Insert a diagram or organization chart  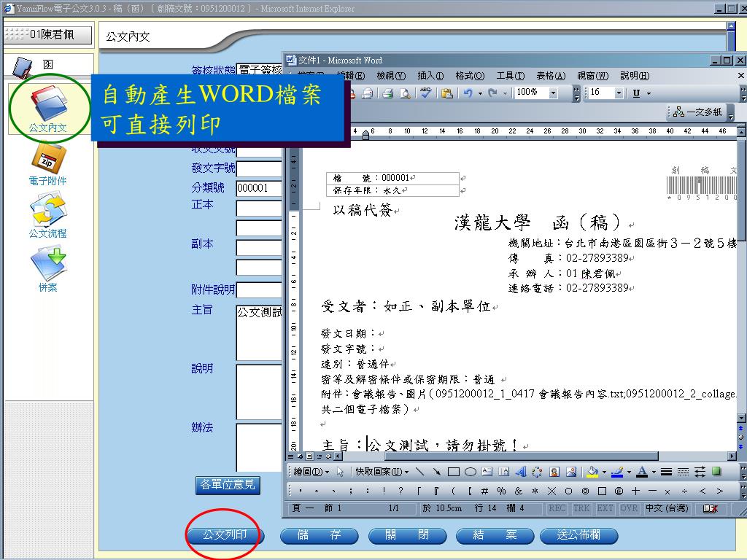537,472
